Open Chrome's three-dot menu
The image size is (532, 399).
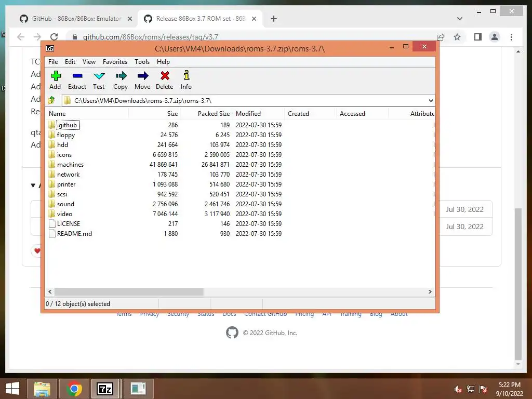pos(511,37)
